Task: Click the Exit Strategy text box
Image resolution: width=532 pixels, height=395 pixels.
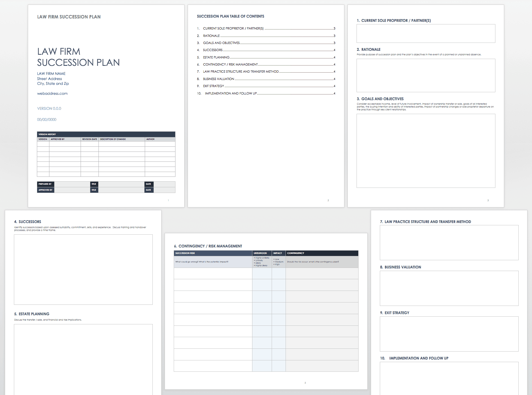Action: pos(449,334)
